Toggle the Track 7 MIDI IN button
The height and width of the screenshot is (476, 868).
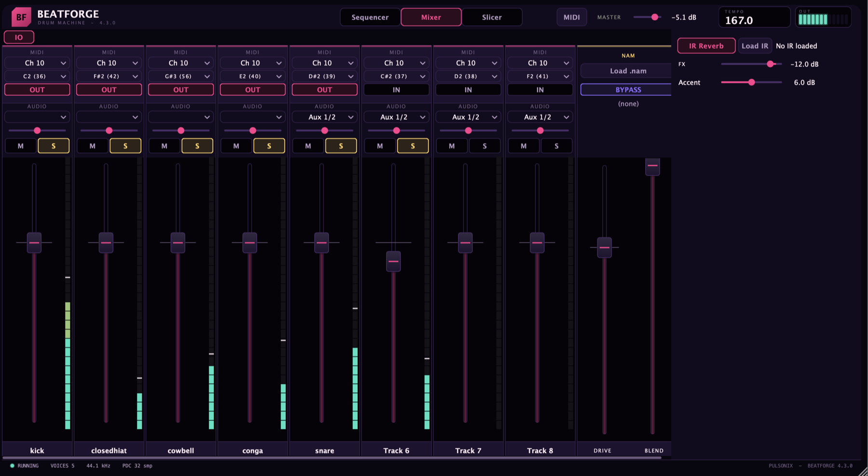[468, 90]
